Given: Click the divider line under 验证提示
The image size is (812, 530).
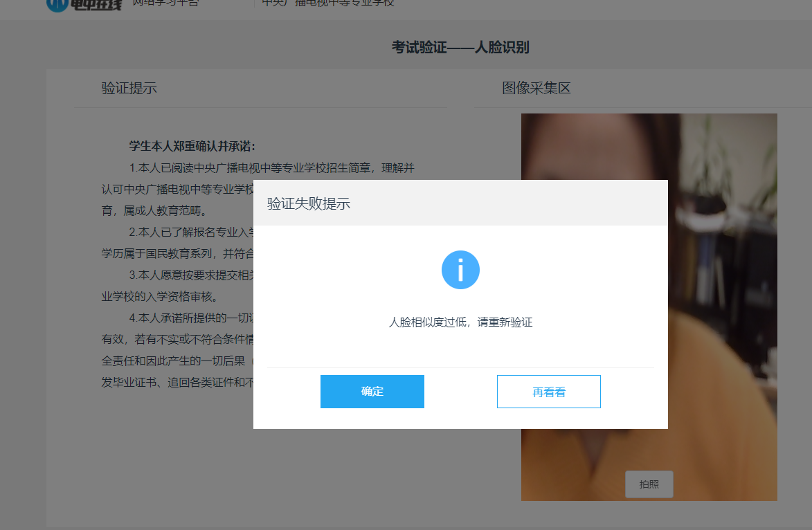Looking at the screenshot, I should [x=261, y=108].
